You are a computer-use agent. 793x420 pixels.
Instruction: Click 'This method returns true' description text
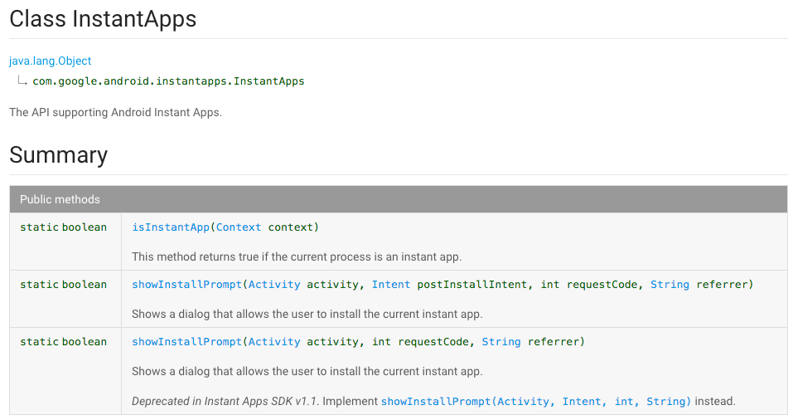[296, 257]
